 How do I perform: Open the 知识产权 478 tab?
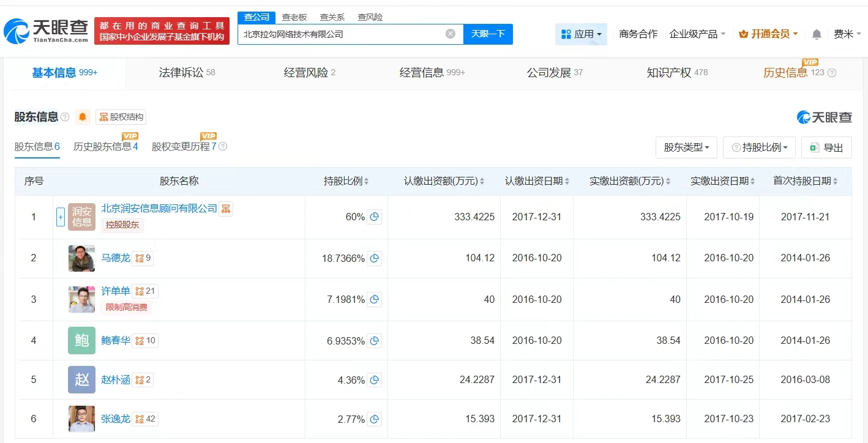[678, 73]
